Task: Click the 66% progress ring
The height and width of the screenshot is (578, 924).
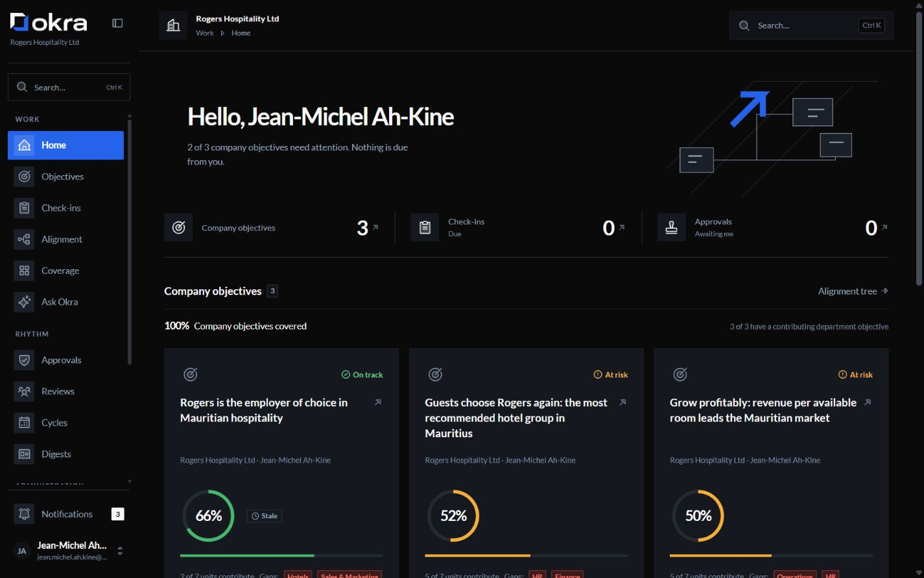Action: point(208,516)
